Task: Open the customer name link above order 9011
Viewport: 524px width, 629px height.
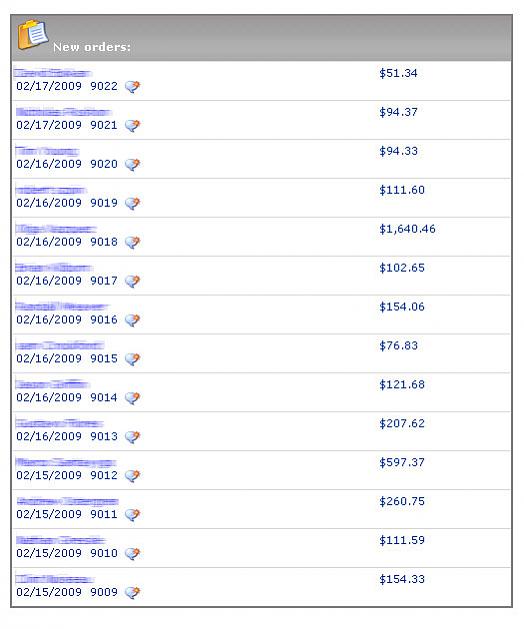Action: (x=67, y=501)
